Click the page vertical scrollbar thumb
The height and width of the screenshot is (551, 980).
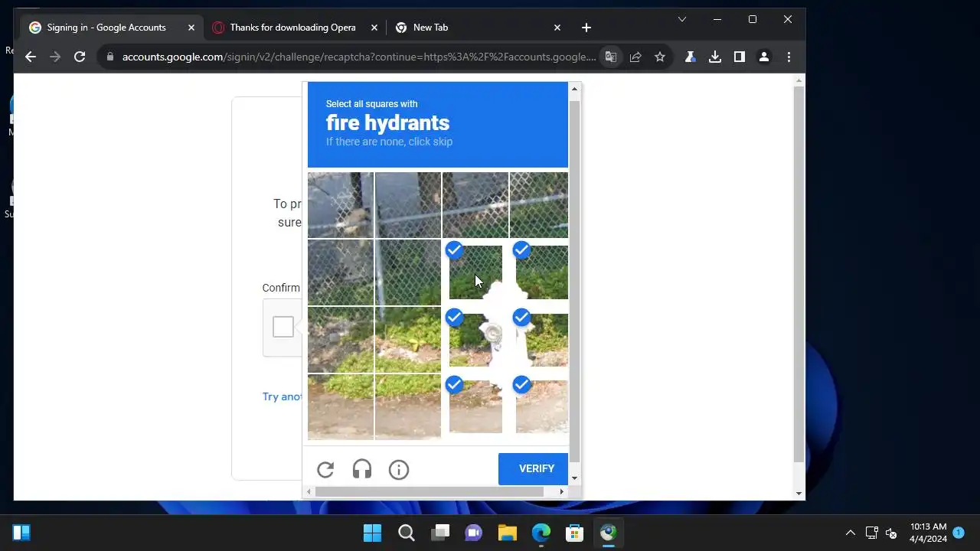[799, 275]
